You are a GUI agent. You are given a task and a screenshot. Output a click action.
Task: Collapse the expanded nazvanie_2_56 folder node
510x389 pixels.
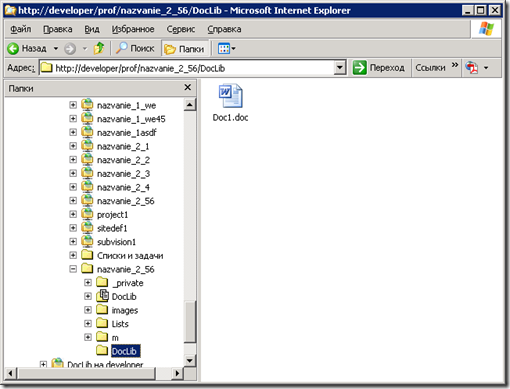[73, 269]
